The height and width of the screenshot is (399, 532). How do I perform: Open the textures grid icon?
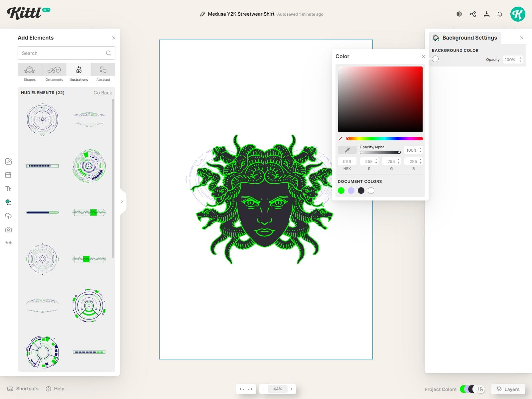(x=9, y=243)
